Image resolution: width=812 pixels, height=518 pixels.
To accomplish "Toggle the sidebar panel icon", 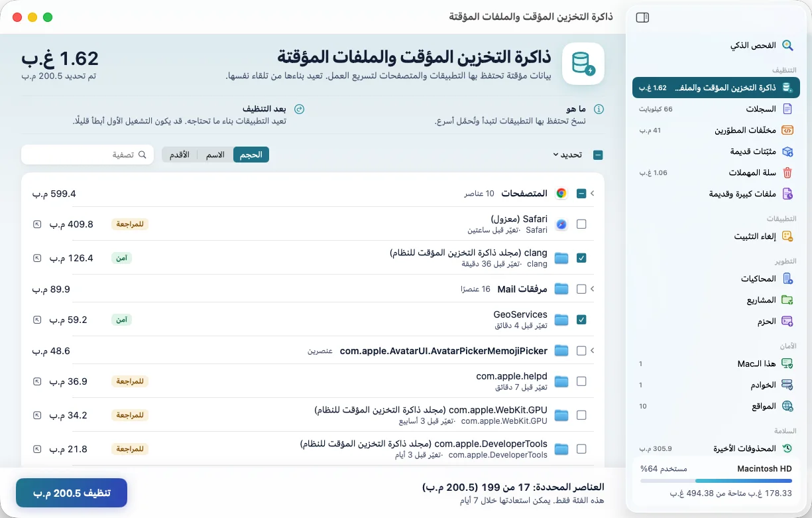I will [x=642, y=18].
